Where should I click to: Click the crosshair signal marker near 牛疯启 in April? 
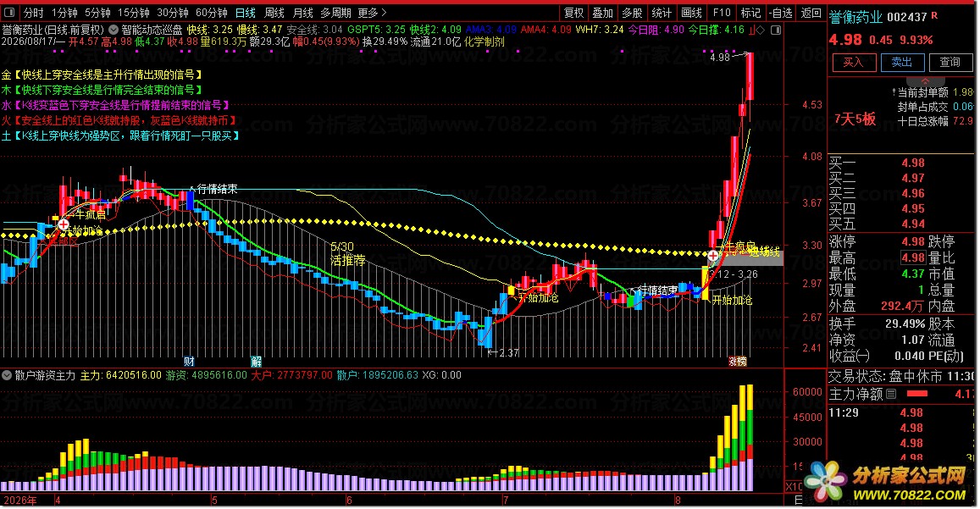64,224
